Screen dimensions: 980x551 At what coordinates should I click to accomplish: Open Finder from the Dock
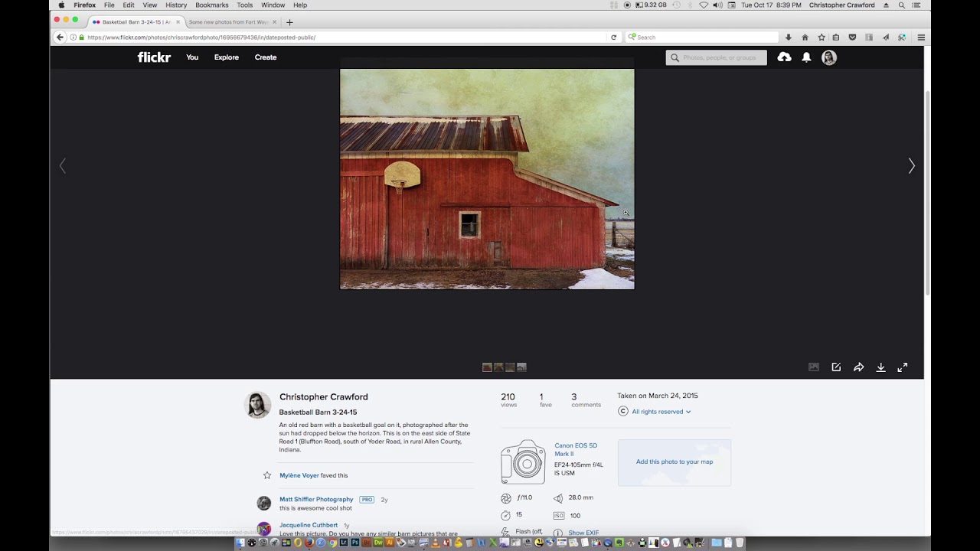tap(240, 543)
